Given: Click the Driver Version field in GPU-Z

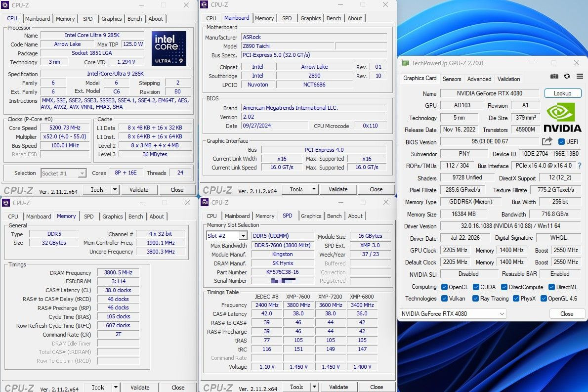Looking at the screenshot, I should pyautogui.click(x=510, y=226).
